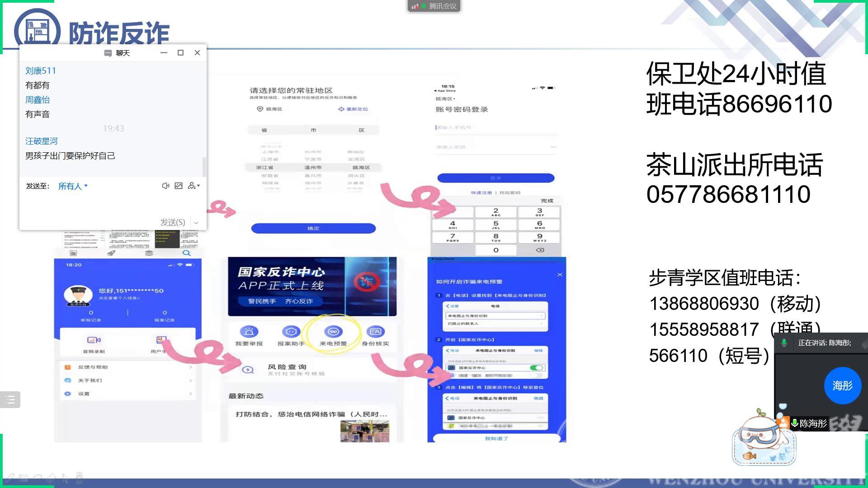Viewport: 868px width, 488px height.
Task: Click the chat notification sound speaker icon
Action: coord(165,186)
